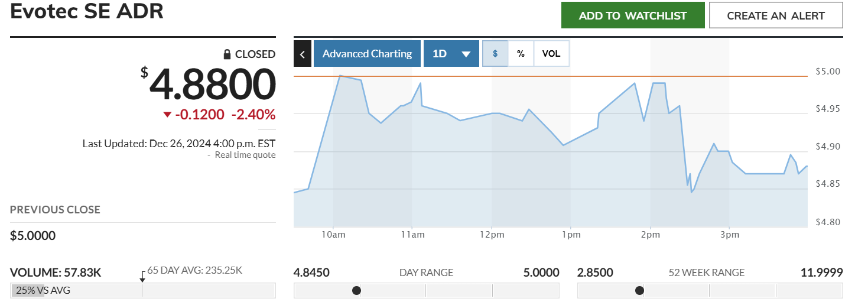Viewport: 868px width, 305px height.
Task: Toggle chart to percent change view
Action: pyautogui.click(x=521, y=54)
